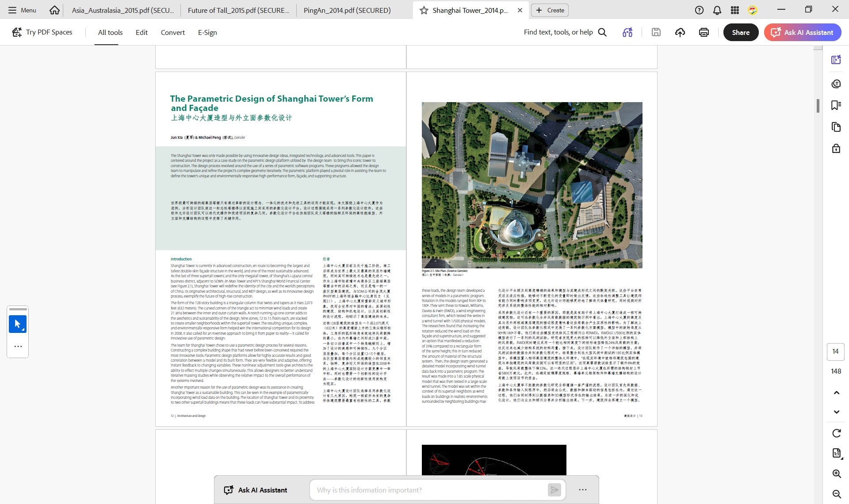Click the Share button
The height and width of the screenshot is (504, 849).
coord(741,32)
